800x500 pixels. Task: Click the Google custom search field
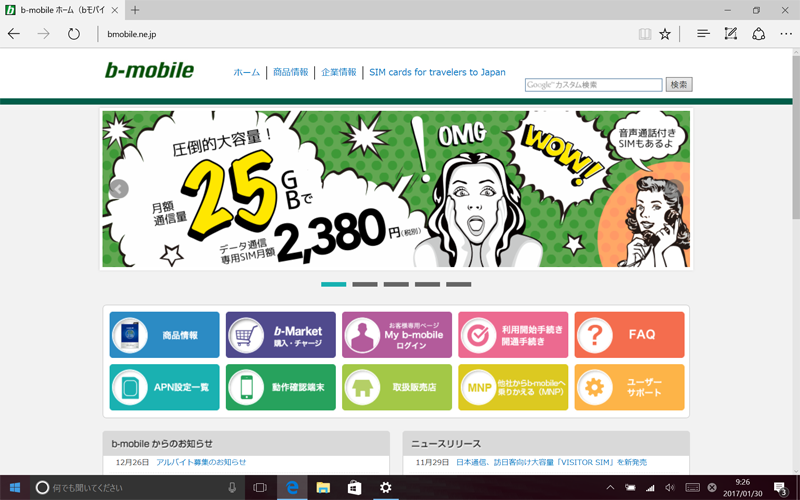click(x=593, y=85)
